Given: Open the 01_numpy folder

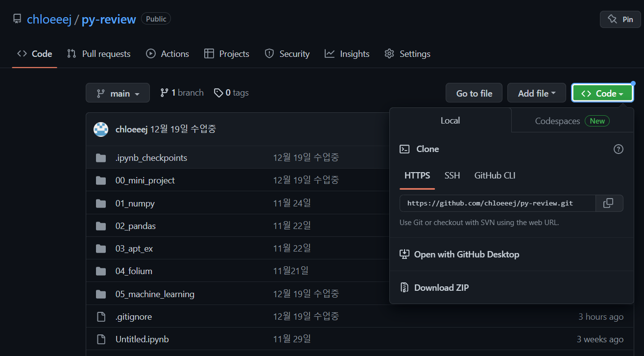Looking at the screenshot, I should 135,203.
